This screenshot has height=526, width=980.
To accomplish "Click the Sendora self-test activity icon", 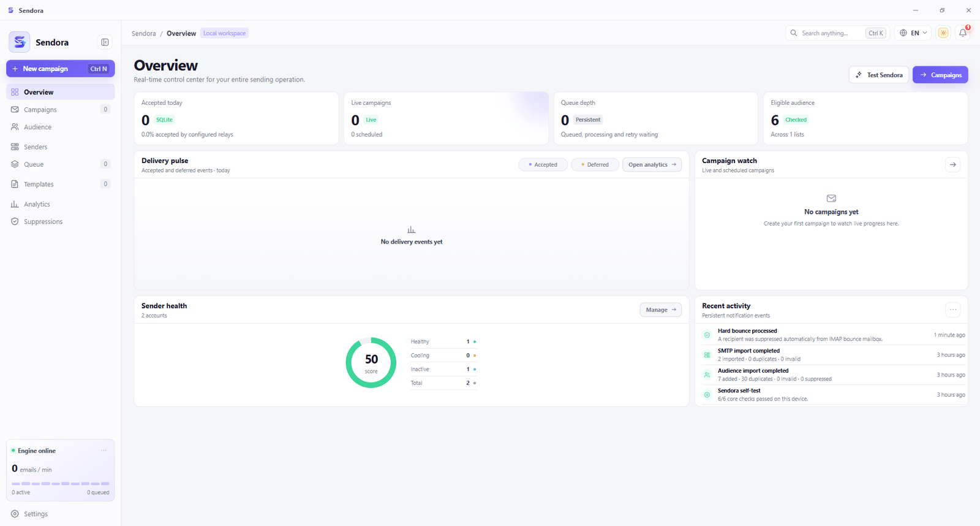I will pyautogui.click(x=707, y=395).
